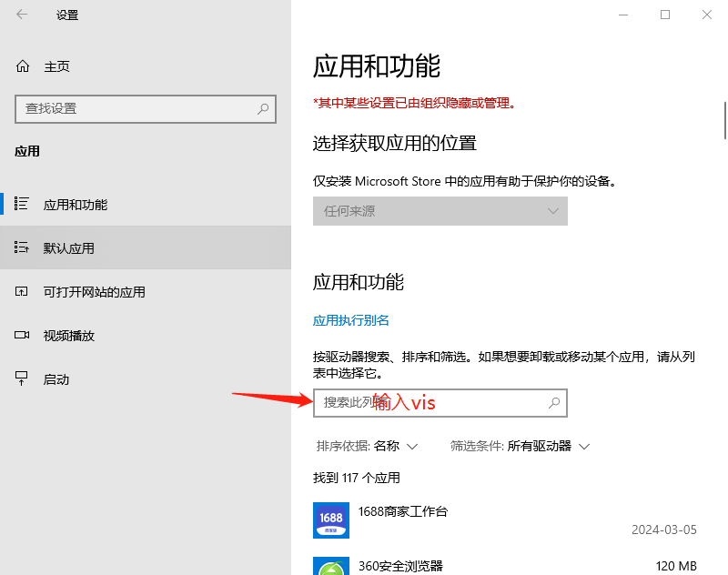Open the 任何来源 dropdown
Screen dimensions: 728x575
(440, 211)
